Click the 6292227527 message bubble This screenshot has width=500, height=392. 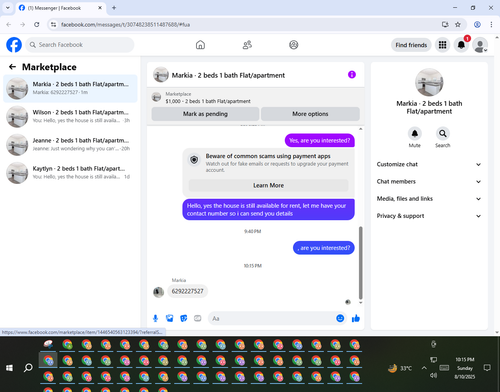[187, 291]
